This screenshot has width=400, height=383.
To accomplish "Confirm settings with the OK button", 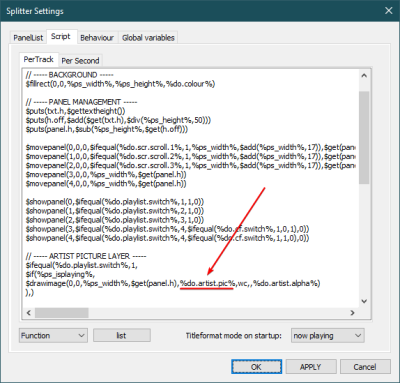I will click(x=256, y=367).
